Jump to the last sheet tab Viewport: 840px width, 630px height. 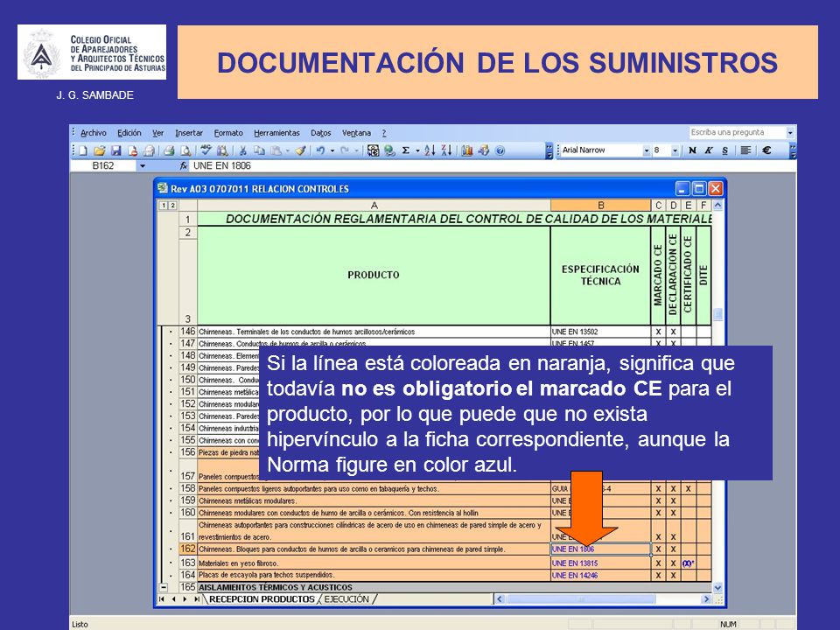[197, 598]
